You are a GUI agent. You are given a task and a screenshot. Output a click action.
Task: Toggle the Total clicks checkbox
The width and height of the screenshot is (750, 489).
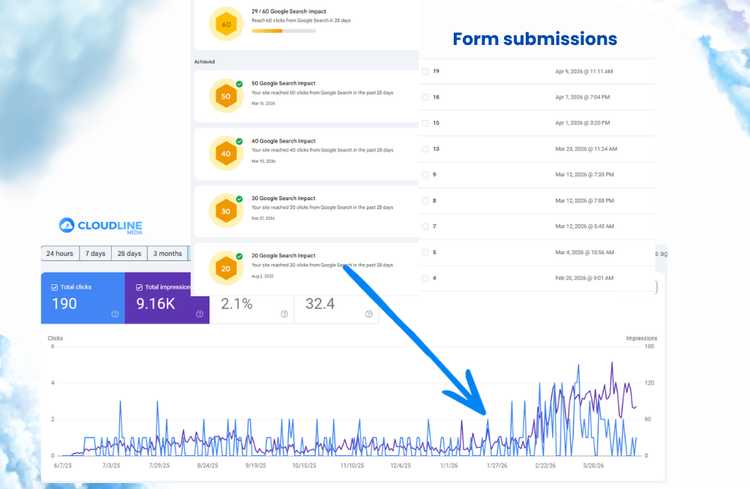(54, 287)
